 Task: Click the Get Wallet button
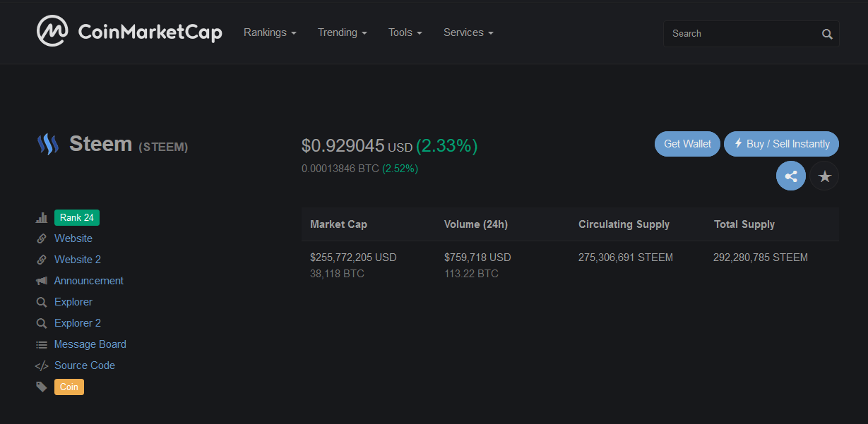[x=687, y=144]
